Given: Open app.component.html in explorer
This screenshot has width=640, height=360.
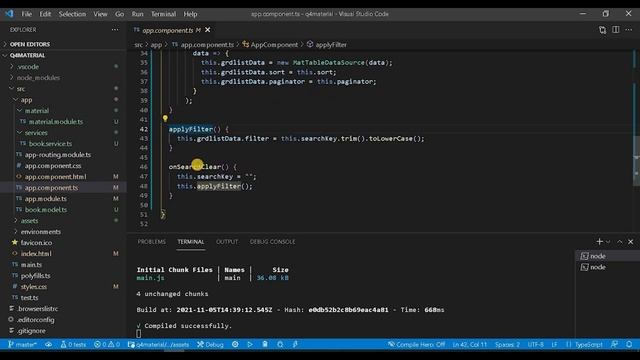Looking at the screenshot, I should click(x=63, y=177).
